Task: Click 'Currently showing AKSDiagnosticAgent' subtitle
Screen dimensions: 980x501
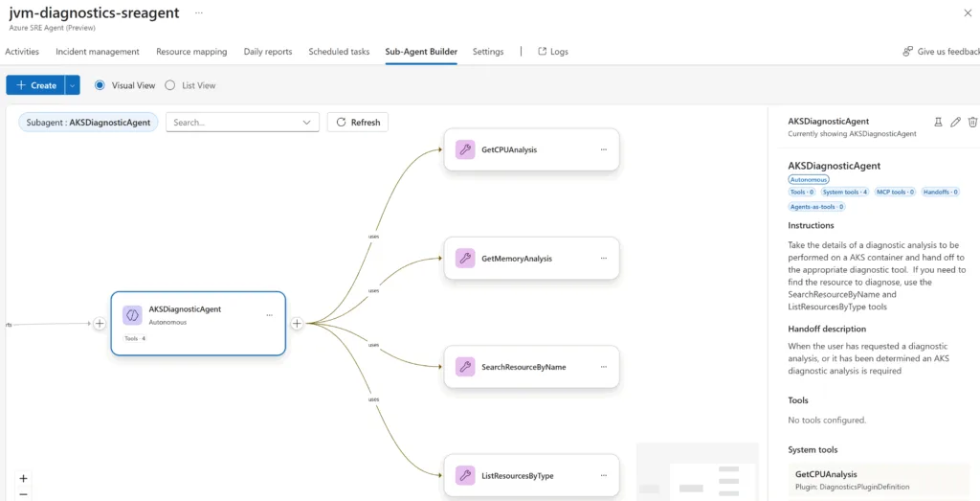Action: click(853, 134)
